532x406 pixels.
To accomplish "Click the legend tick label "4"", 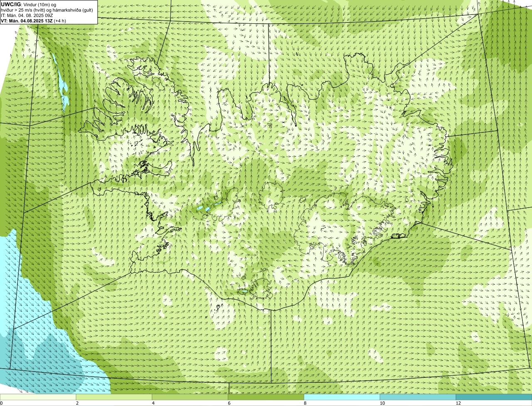I will [x=153, y=403].
